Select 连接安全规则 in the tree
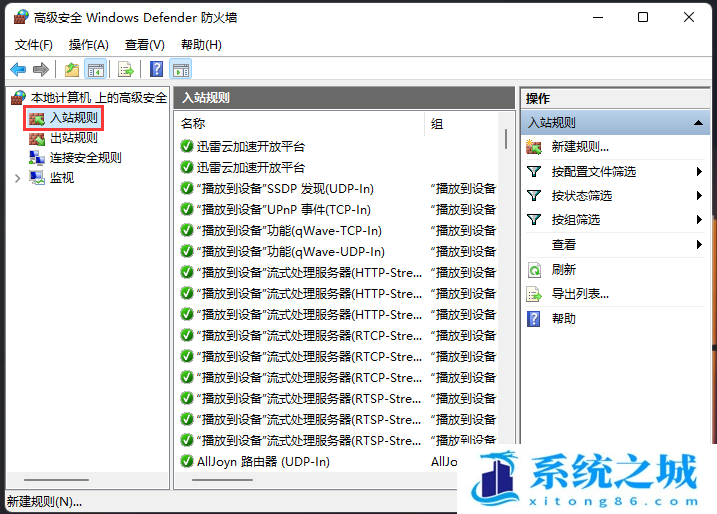 86,158
